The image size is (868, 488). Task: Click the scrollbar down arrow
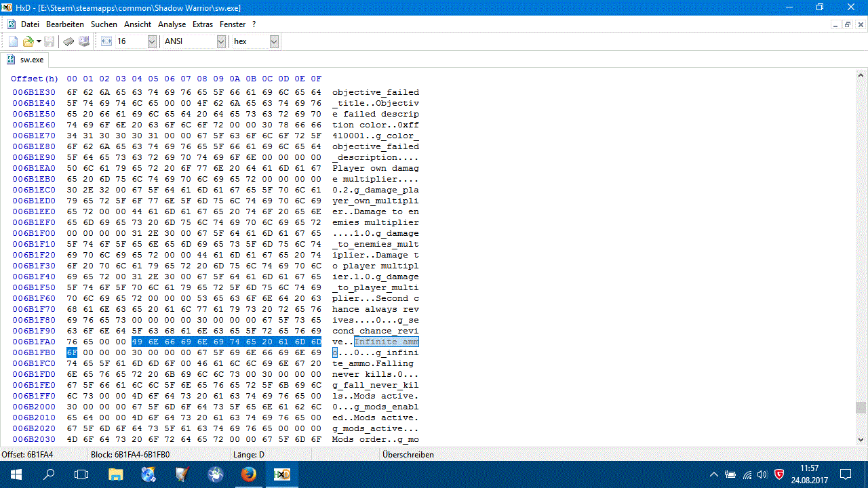(x=861, y=441)
